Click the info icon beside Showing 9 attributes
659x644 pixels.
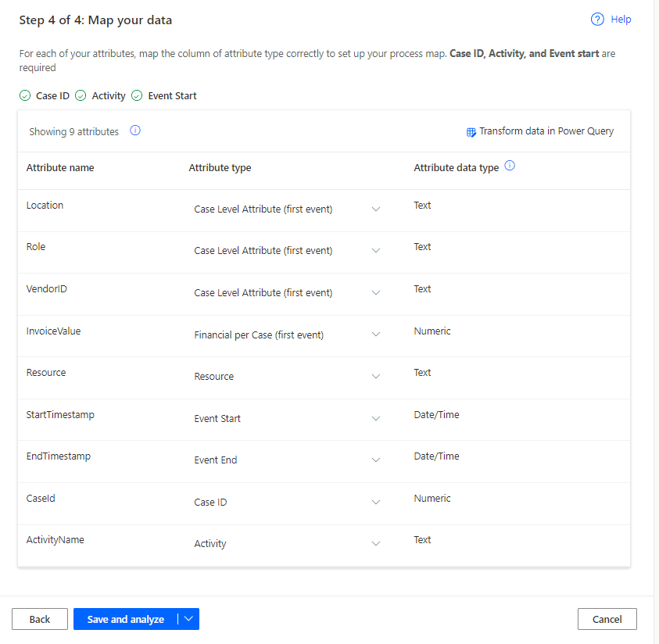135,131
